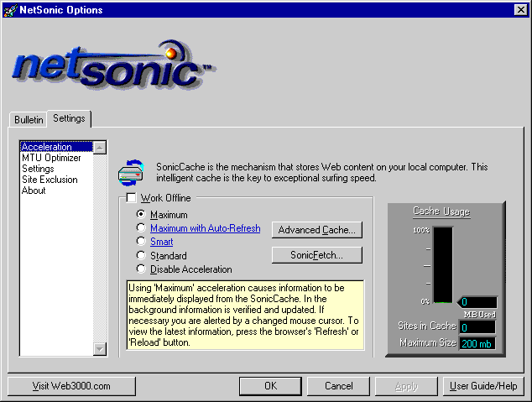Select Disable Acceleration radio button

pos(141,269)
